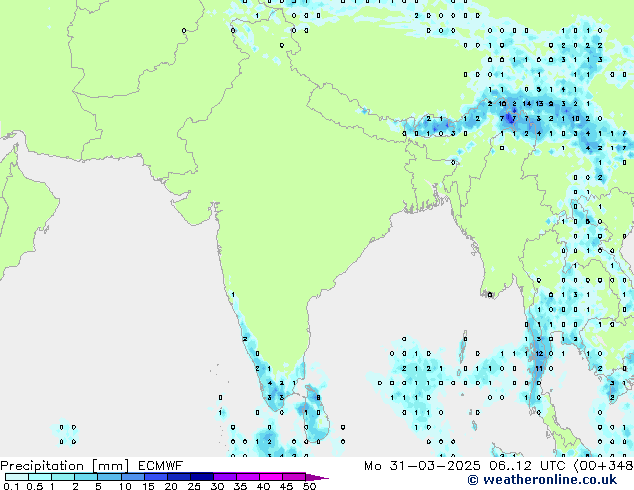
Task: Click the 30–35 mm purple legend swatch
Action: click(225, 477)
